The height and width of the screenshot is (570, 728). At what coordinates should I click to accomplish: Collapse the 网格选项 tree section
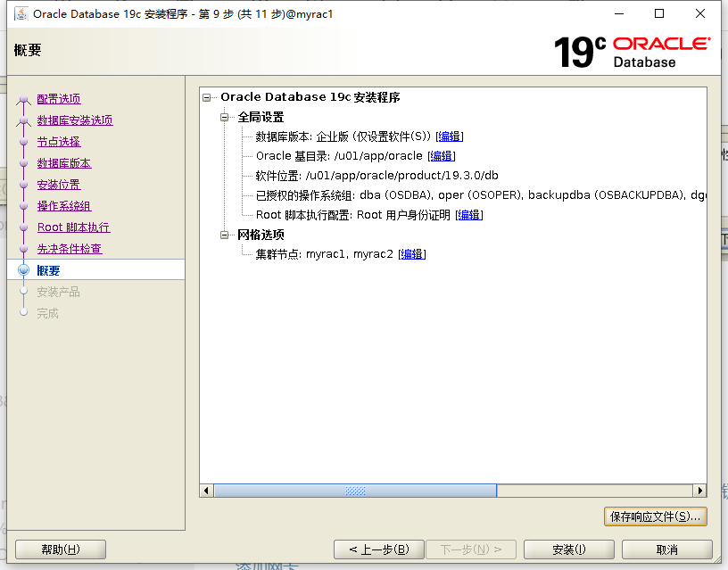coord(225,235)
